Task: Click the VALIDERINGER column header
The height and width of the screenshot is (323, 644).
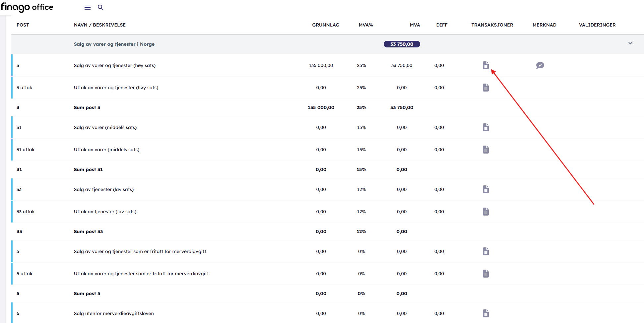Action: (597, 25)
